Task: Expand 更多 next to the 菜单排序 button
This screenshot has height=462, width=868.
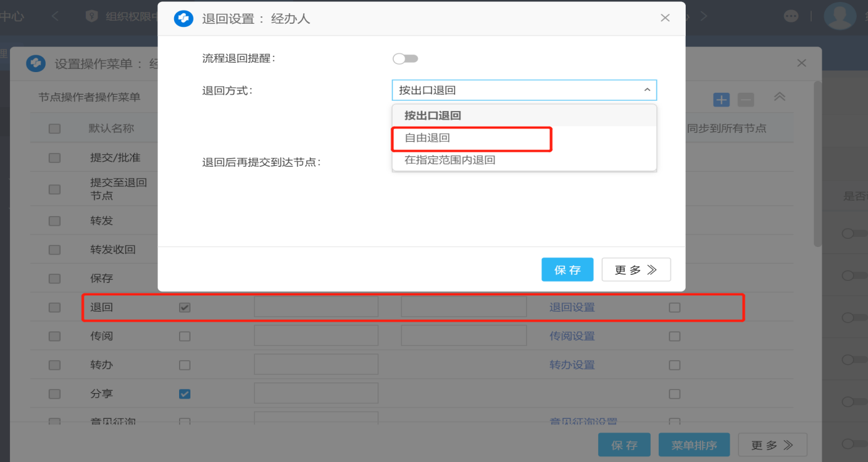Action: pos(772,445)
